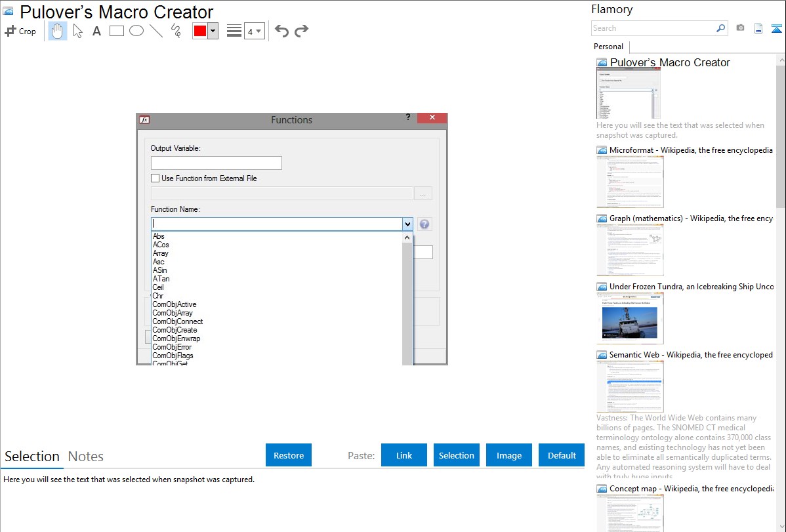The height and width of the screenshot is (532, 786).
Task: Click the blue help icon beside Function Name
Action: pos(424,224)
